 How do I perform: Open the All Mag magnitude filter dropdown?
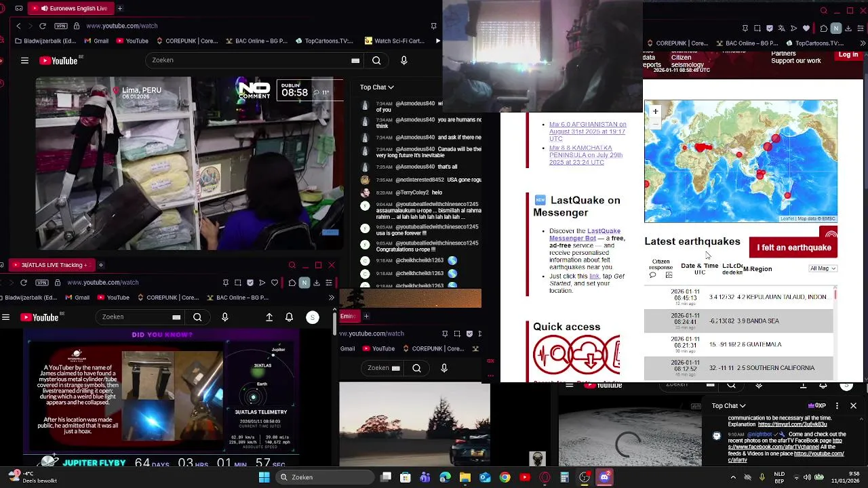click(x=823, y=268)
